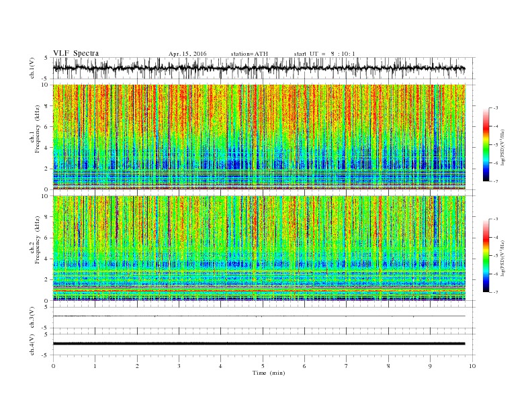The width and height of the screenshot is (532, 411).
Task: Click the time axis tick label '4'
Action: pyautogui.click(x=220, y=366)
